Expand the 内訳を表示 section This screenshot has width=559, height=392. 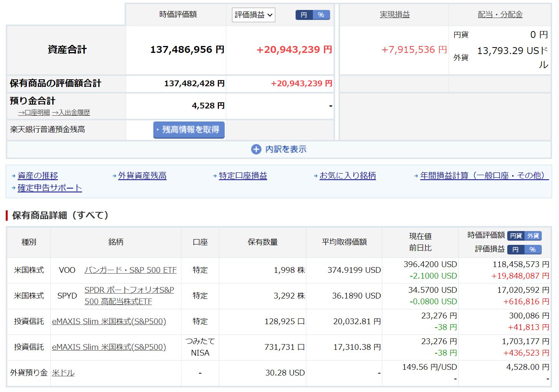tap(286, 149)
